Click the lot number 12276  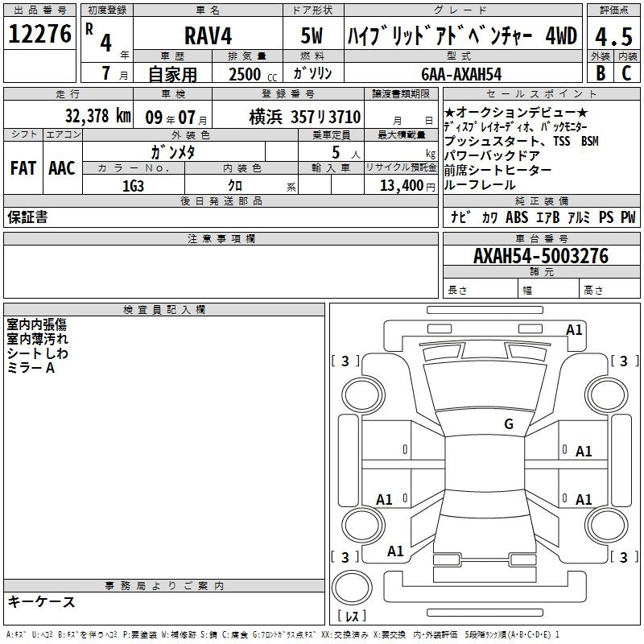[39, 34]
